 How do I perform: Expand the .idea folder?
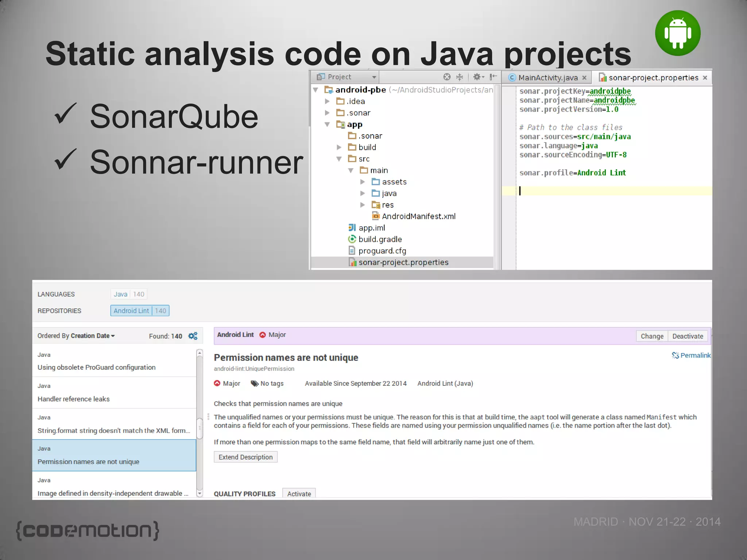327,101
